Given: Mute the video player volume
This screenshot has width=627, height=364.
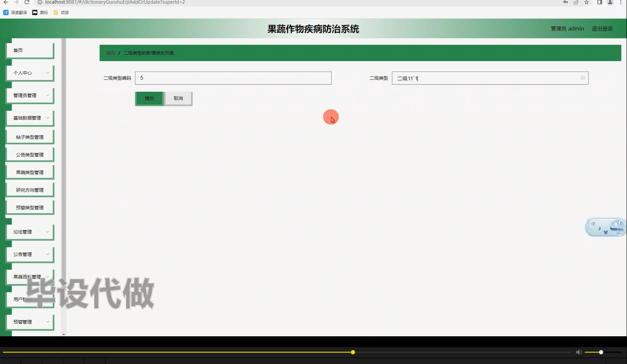Looking at the screenshot, I should [579, 352].
